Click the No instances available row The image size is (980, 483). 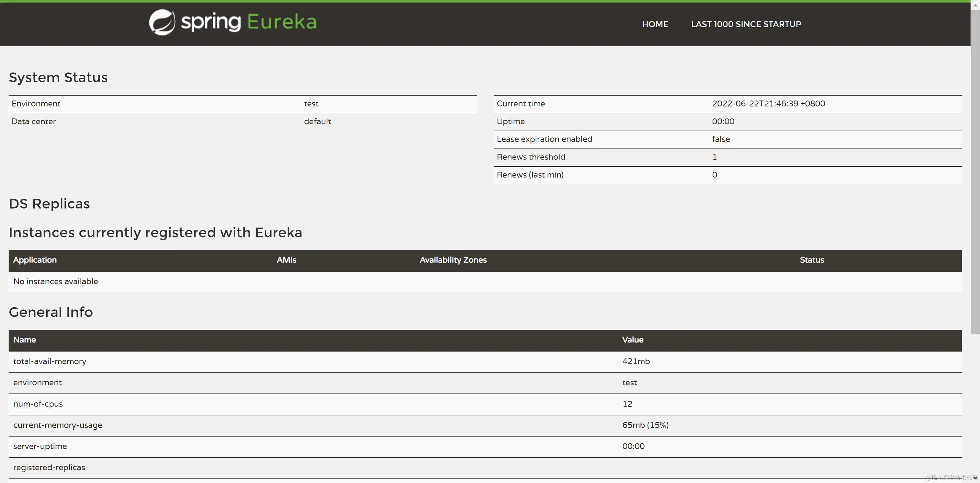(x=55, y=282)
